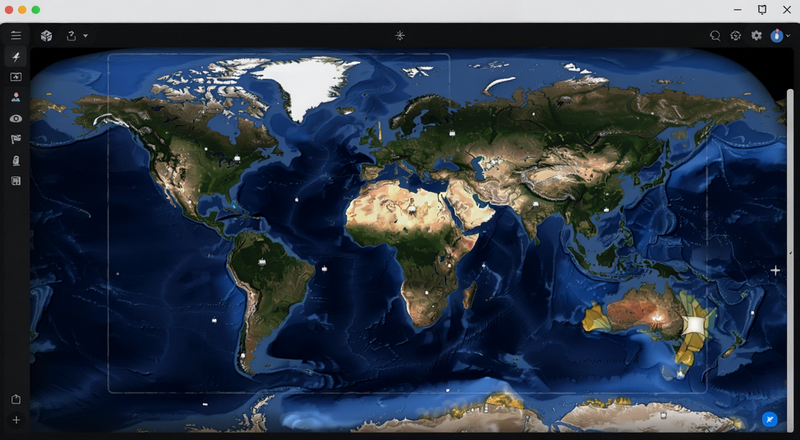
Task: Click the glowing point in central Australia
Action: [657, 320]
